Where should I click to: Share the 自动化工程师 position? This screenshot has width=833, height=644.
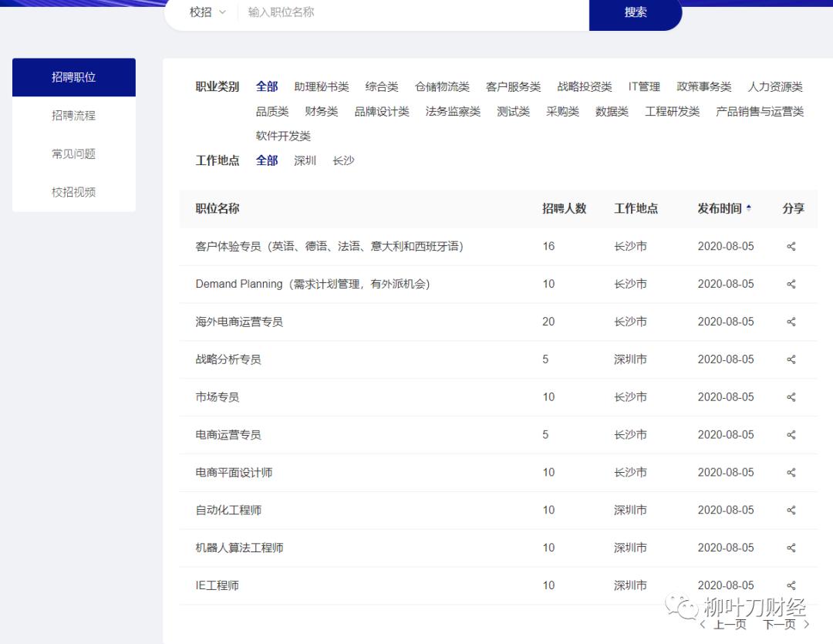[791, 510]
